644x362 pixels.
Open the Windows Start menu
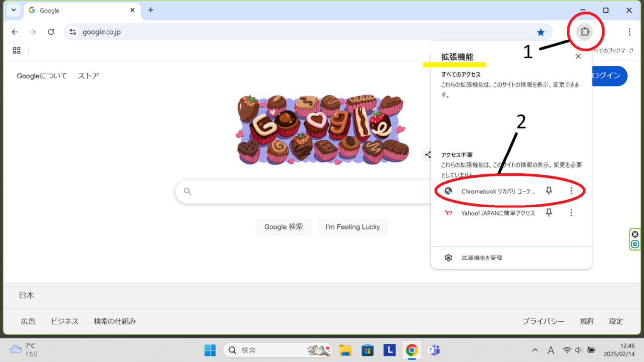coord(210,350)
